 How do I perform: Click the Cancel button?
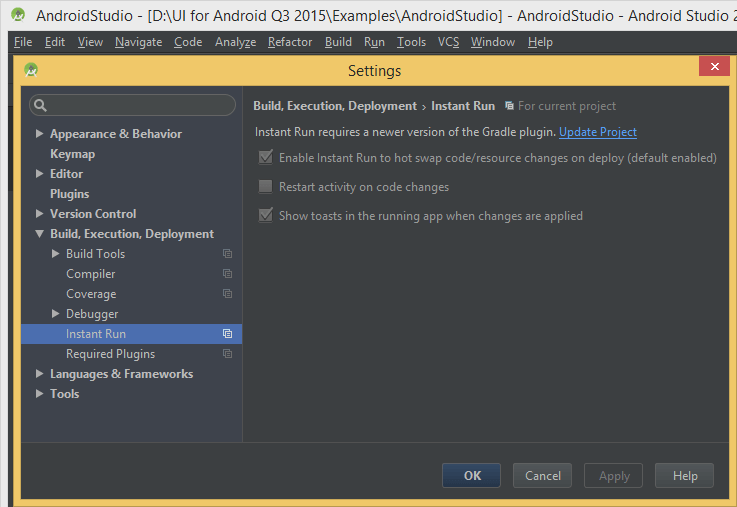tap(542, 476)
